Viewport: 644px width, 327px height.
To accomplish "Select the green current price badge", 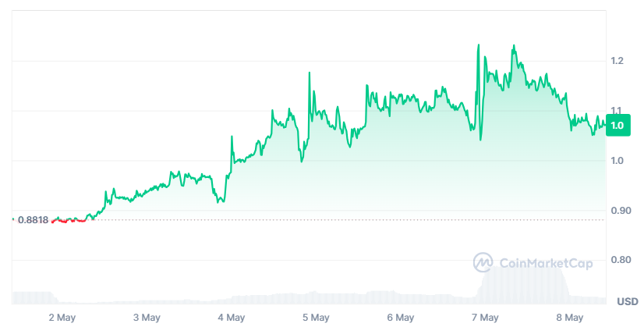I will click(x=617, y=126).
